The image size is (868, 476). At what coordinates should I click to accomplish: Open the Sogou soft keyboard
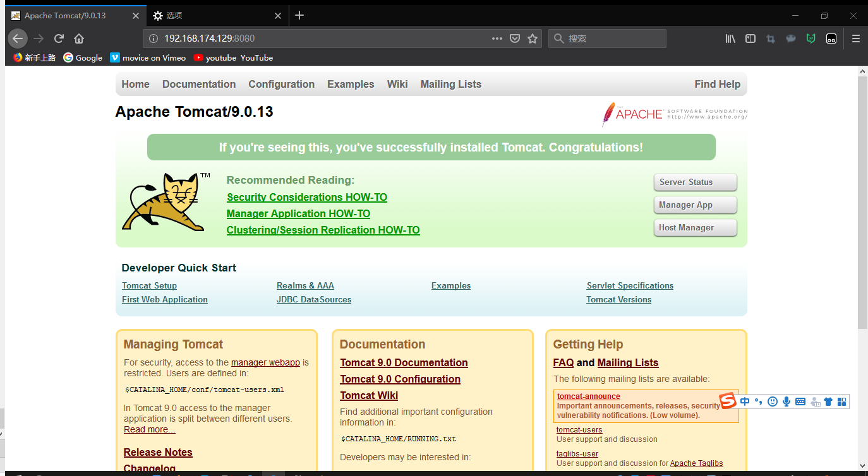(x=800, y=402)
